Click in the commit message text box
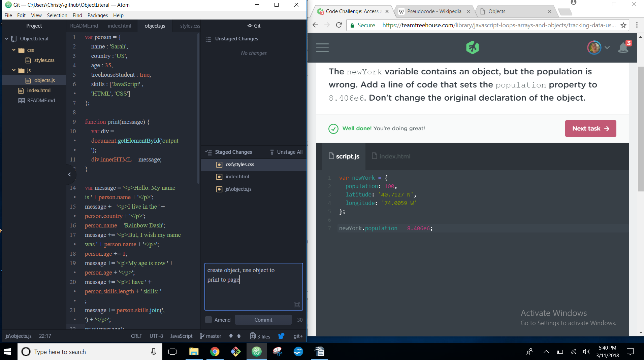Image resolution: width=644 pixels, height=360 pixels. point(253,286)
